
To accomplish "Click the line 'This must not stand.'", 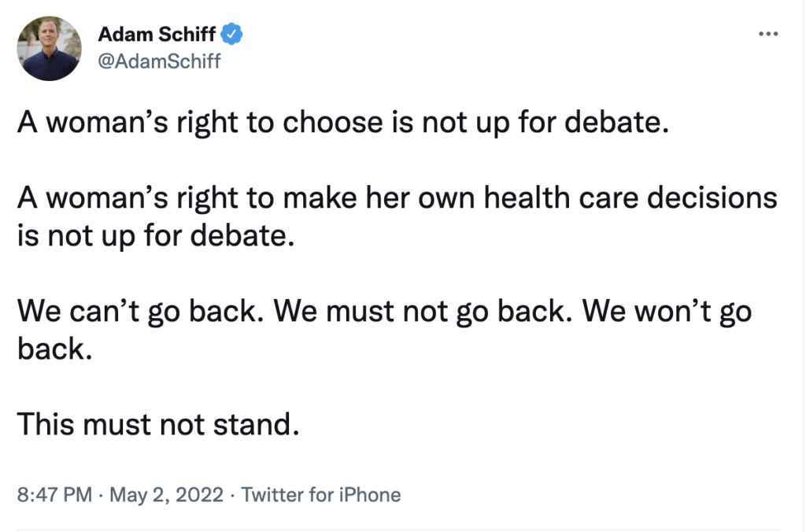I will [x=159, y=423].
